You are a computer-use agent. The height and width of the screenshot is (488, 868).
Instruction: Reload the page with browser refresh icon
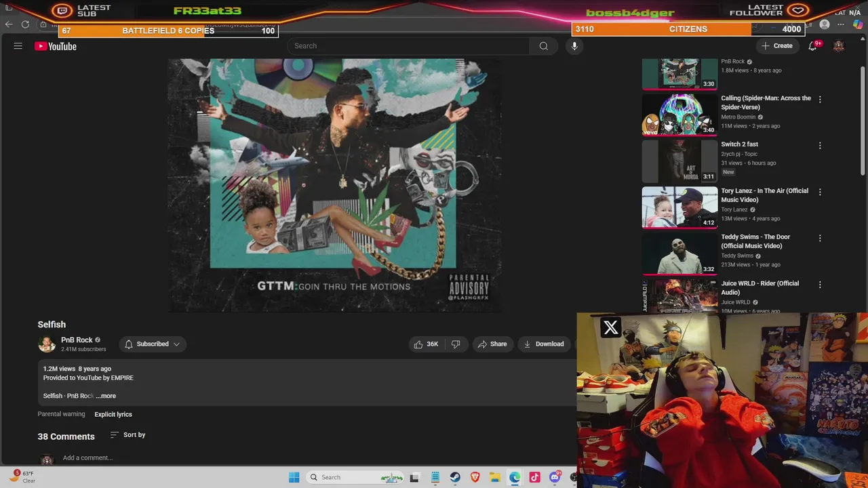(25, 24)
